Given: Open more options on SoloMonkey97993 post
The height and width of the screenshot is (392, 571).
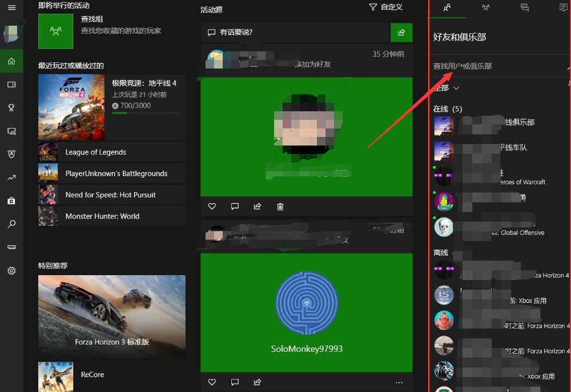Looking at the screenshot, I should [x=399, y=382].
